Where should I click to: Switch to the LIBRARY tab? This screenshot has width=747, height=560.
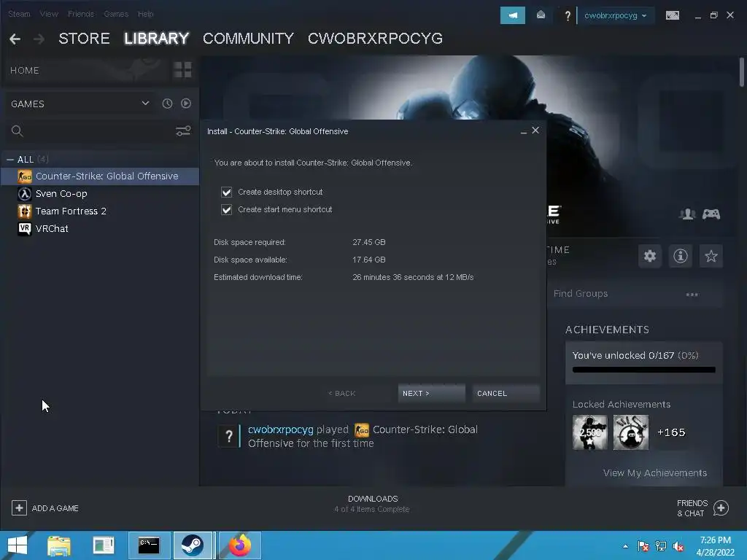click(x=157, y=39)
